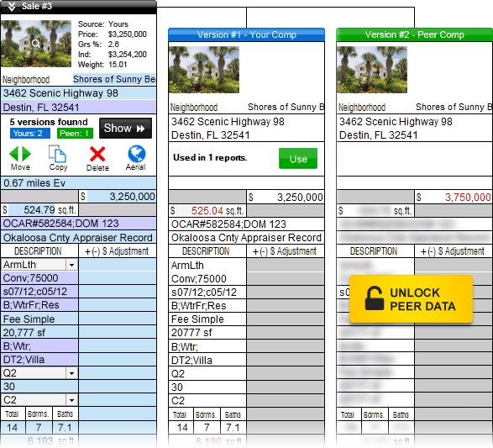Open the C2 condition dropdown arrow
Viewport: 493px width, 448px height.
point(72,400)
